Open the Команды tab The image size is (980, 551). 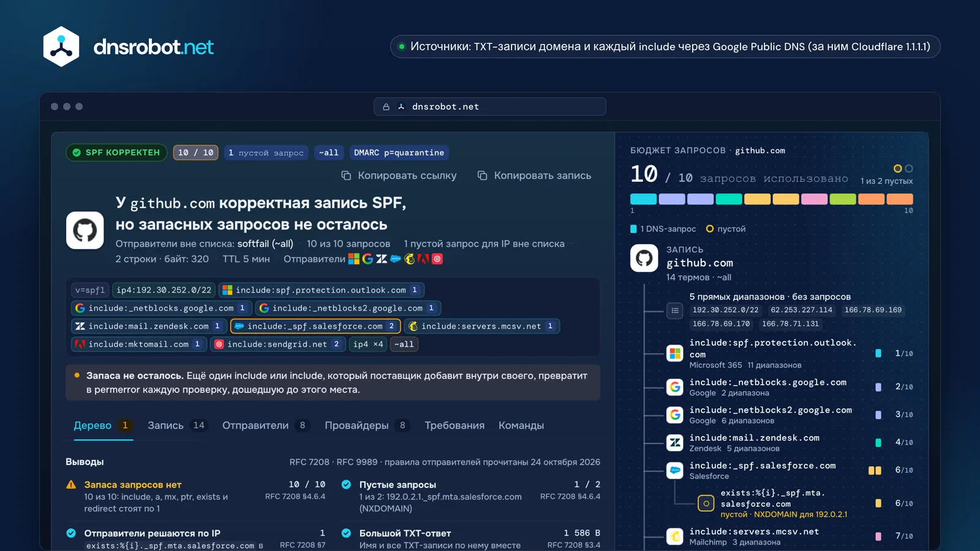pyautogui.click(x=521, y=425)
